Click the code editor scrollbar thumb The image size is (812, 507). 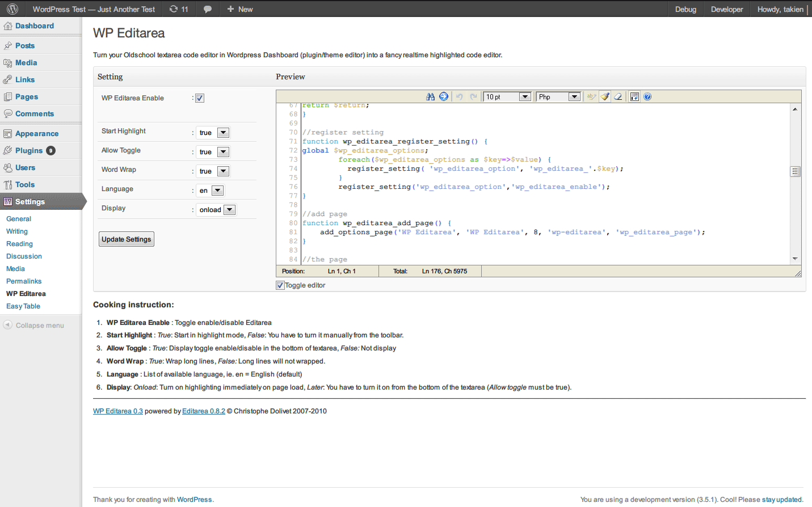(796, 171)
